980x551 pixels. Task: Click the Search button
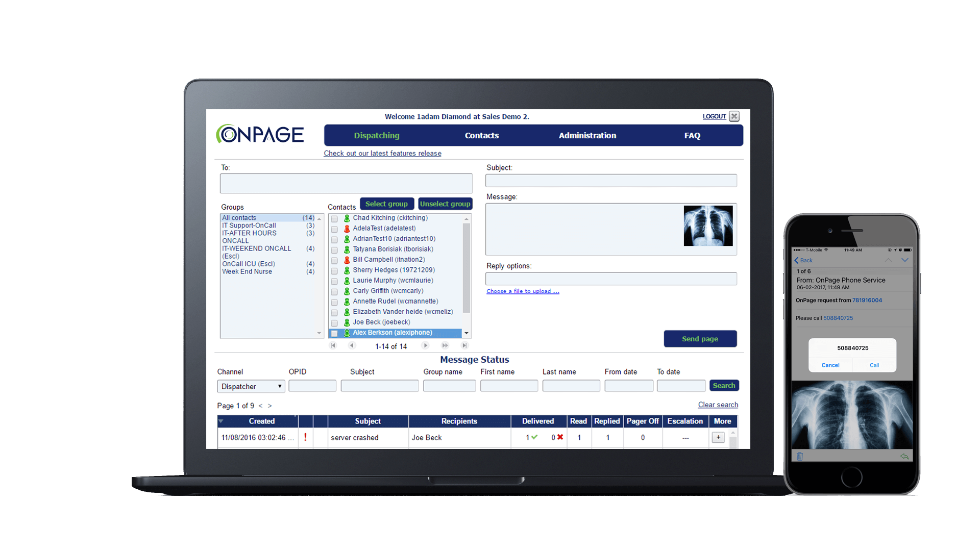[724, 385]
